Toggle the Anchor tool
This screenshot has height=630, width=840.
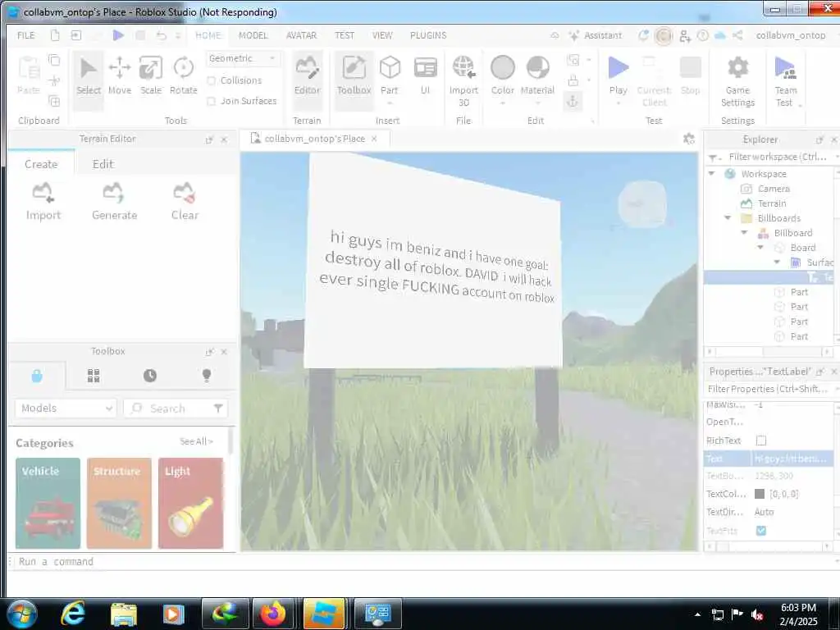coord(573,101)
